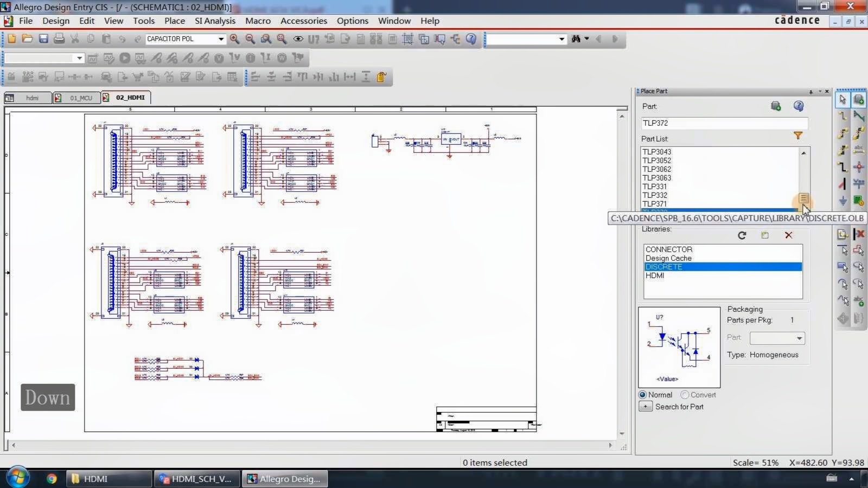Remove library with the red X icon
This screenshot has width=868, height=488.
[789, 235]
